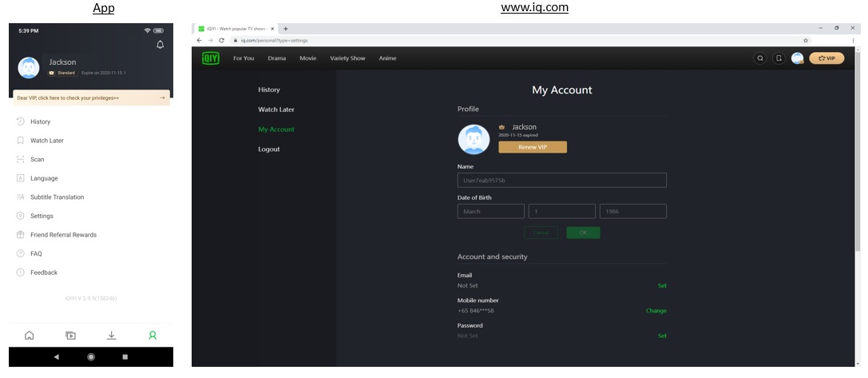This screenshot has width=868, height=378.
Task: Click the browser forward arrow
Action: tap(210, 41)
